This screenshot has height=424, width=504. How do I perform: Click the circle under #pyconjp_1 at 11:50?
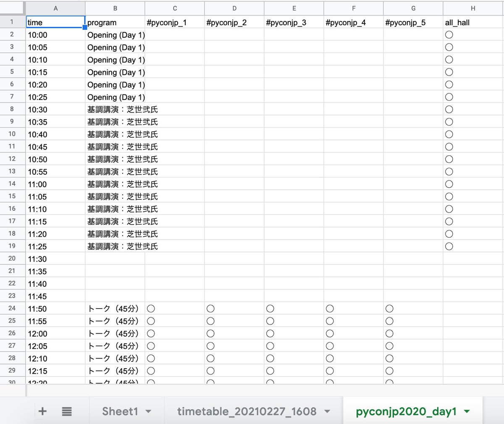(151, 309)
